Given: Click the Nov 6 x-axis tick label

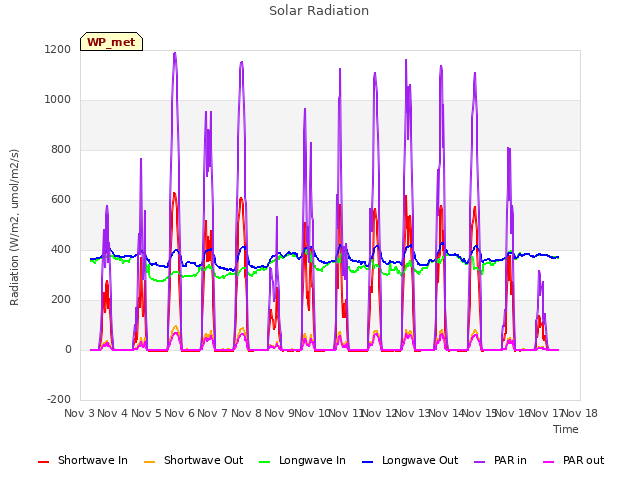Looking at the screenshot, I should (x=179, y=413).
